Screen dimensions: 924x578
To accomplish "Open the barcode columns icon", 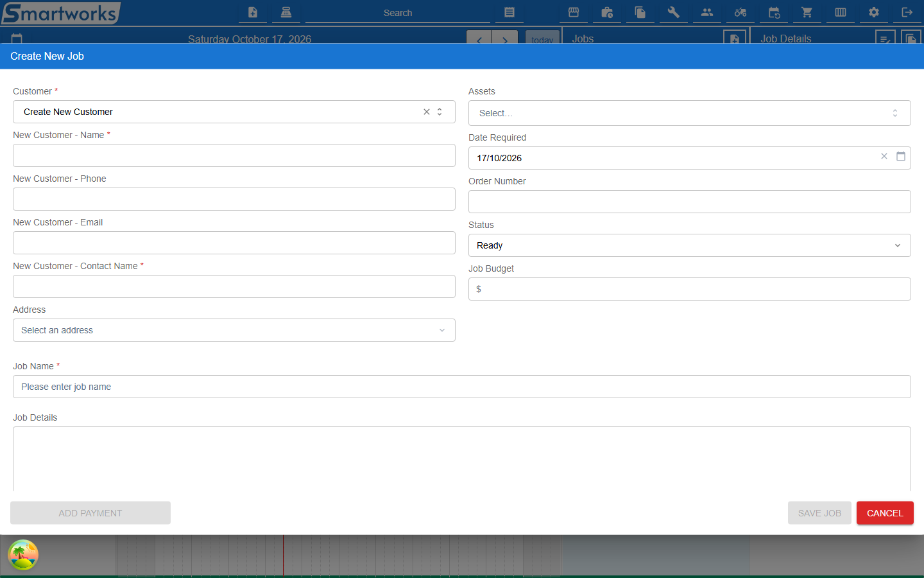I will pyautogui.click(x=841, y=12).
